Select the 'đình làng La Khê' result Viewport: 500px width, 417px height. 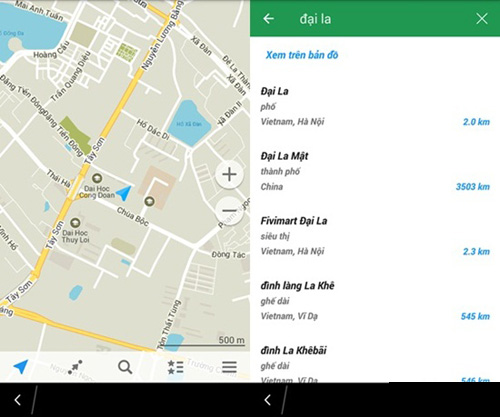375,301
